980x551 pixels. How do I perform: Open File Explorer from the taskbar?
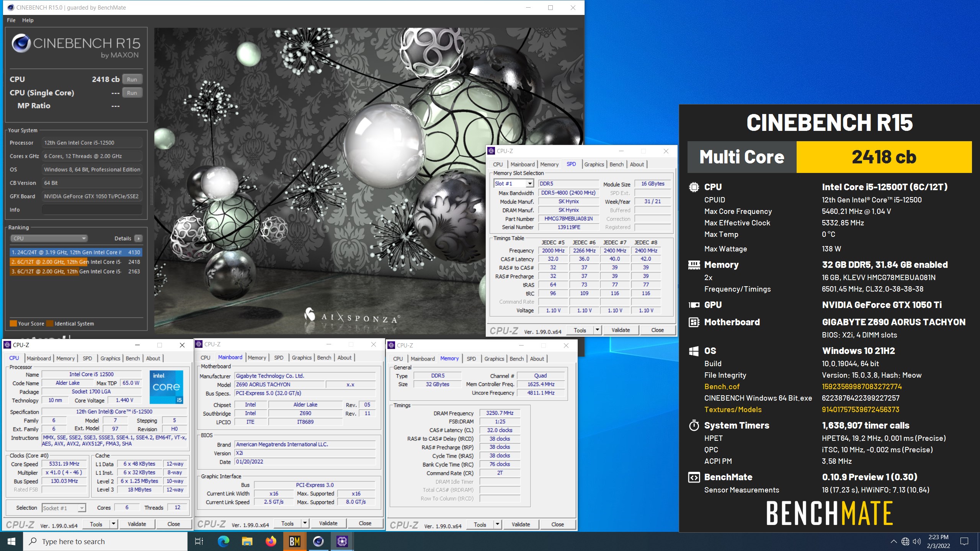pyautogui.click(x=247, y=541)
